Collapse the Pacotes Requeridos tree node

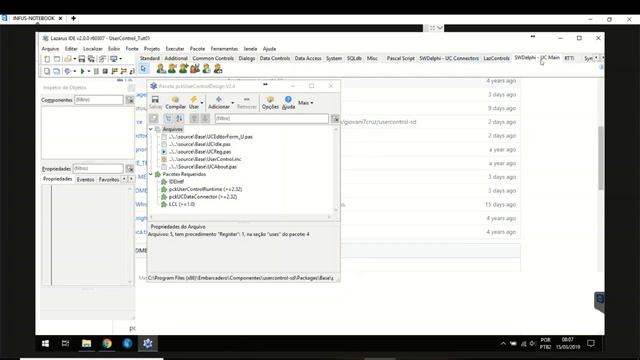click(151, 174)
